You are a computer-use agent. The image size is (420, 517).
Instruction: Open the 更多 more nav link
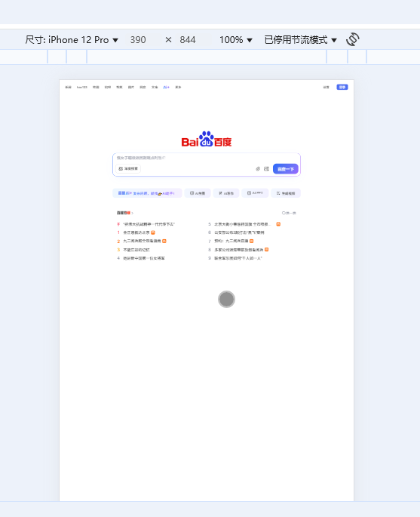[x=178, y=88]
